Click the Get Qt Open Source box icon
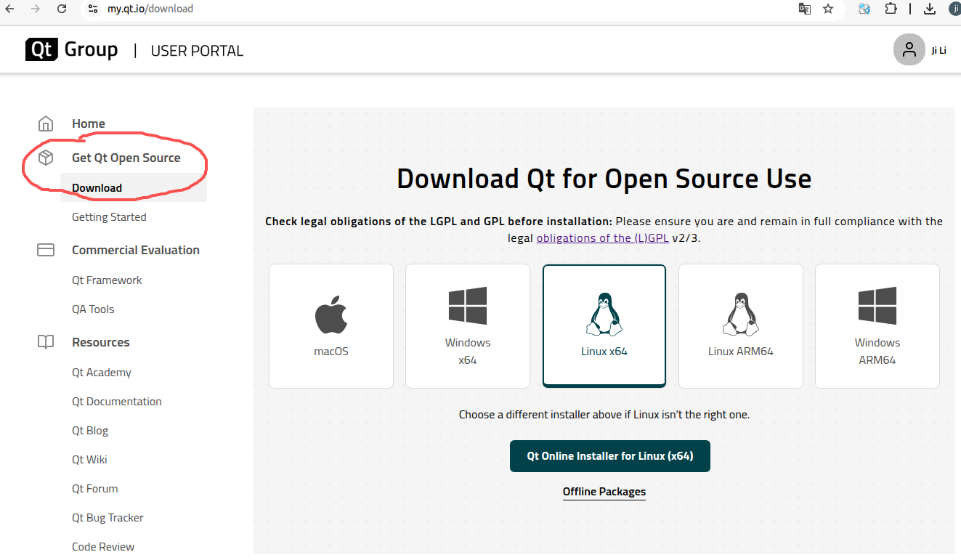 point(46,158)
